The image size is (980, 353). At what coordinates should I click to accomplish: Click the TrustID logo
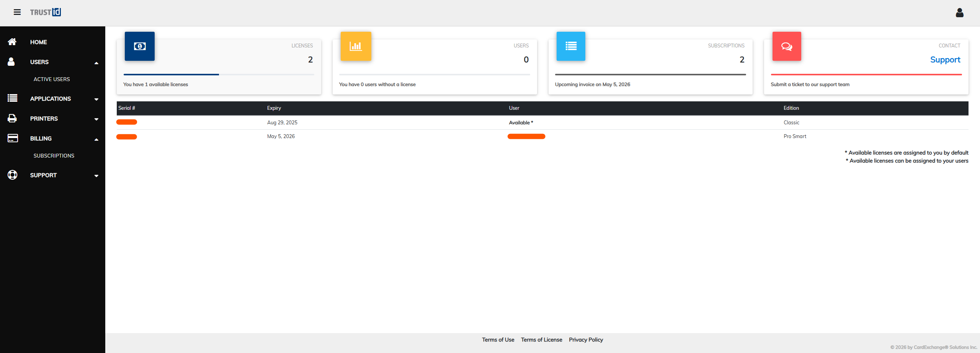coord(46,12)
